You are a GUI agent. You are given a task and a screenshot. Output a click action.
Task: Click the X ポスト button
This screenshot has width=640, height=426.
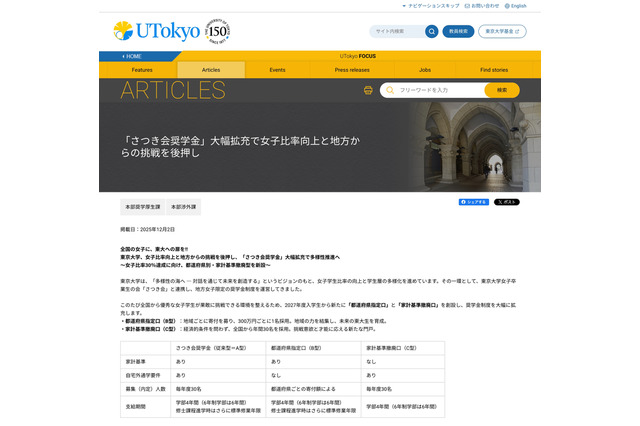click(x=507, y=202)
